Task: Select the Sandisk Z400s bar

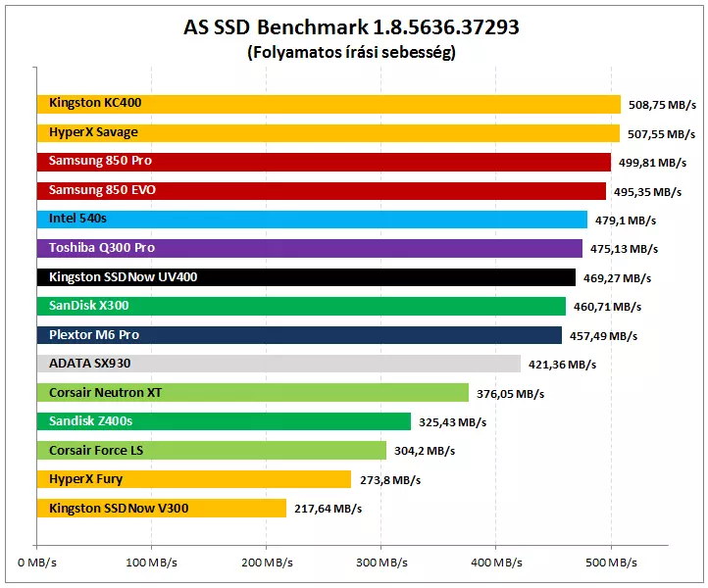Action: pos(224,421)
